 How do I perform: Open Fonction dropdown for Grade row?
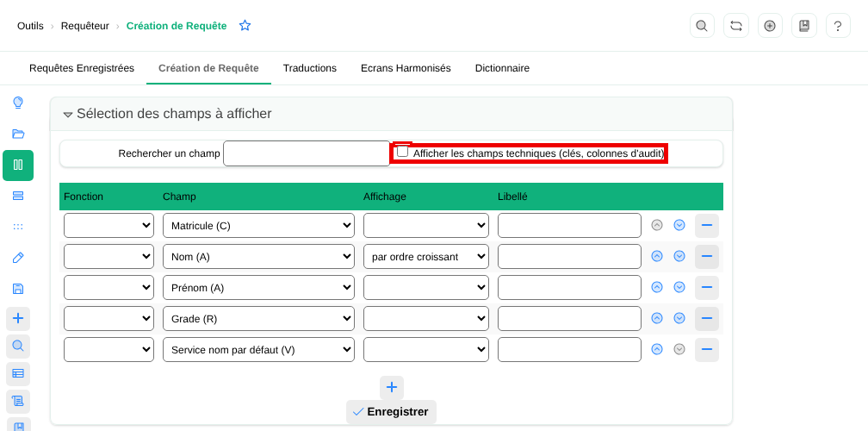(x=109, y=319)
